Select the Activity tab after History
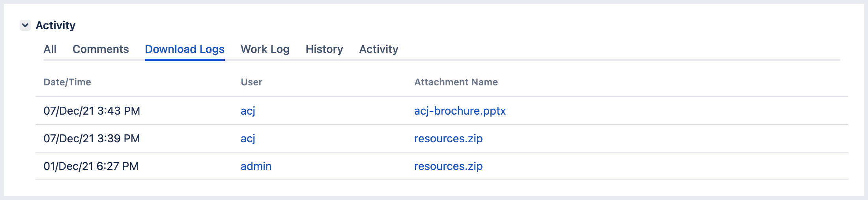 [379, 49]
